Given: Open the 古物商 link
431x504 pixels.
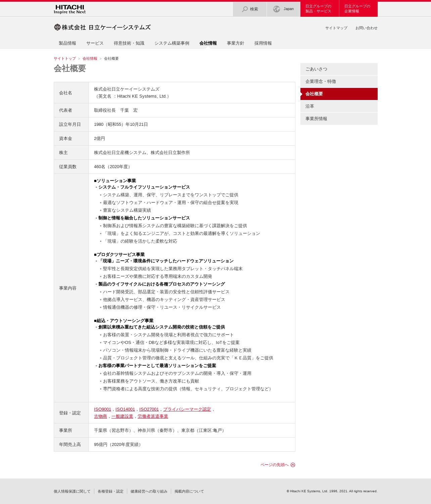Looking at the screenshot, I should [100, 416].
